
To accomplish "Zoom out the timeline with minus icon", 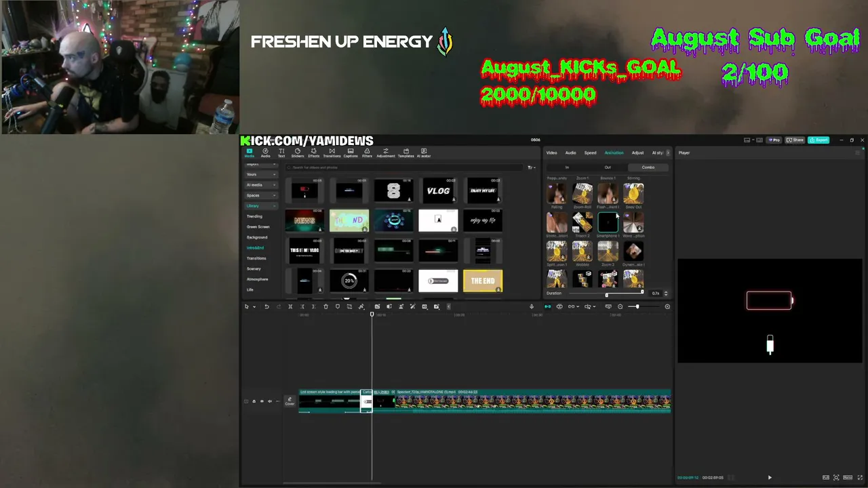I will [x=620, y=307].
